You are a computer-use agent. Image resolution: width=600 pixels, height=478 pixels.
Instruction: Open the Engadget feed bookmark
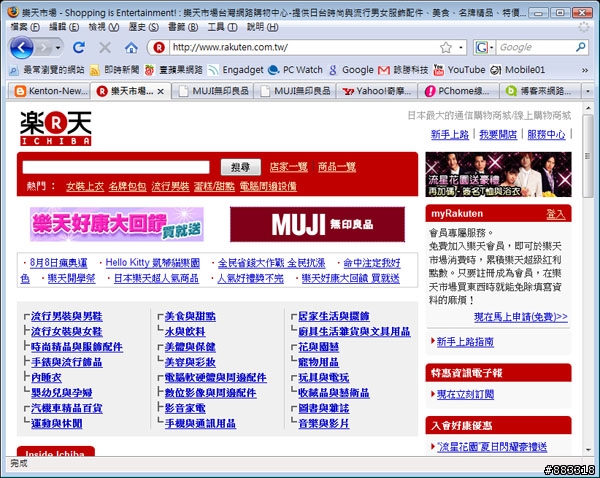(x=236, y=70)
